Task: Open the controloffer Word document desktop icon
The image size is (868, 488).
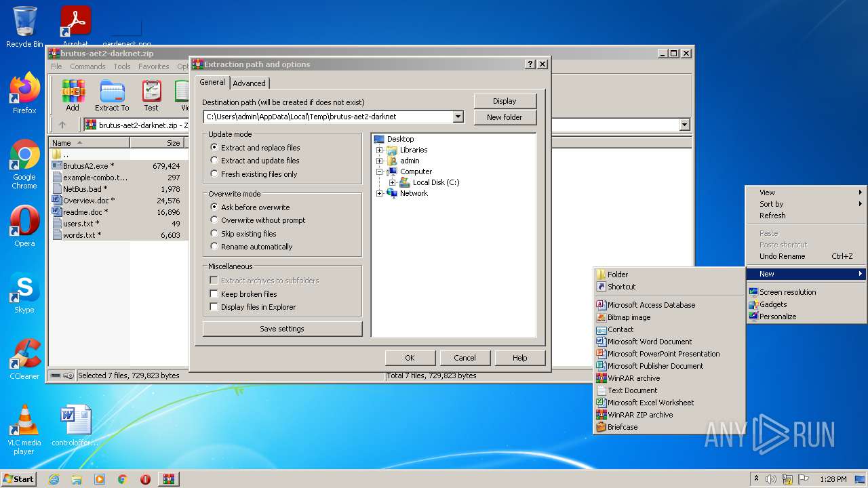Action: [x=75, y=426]
